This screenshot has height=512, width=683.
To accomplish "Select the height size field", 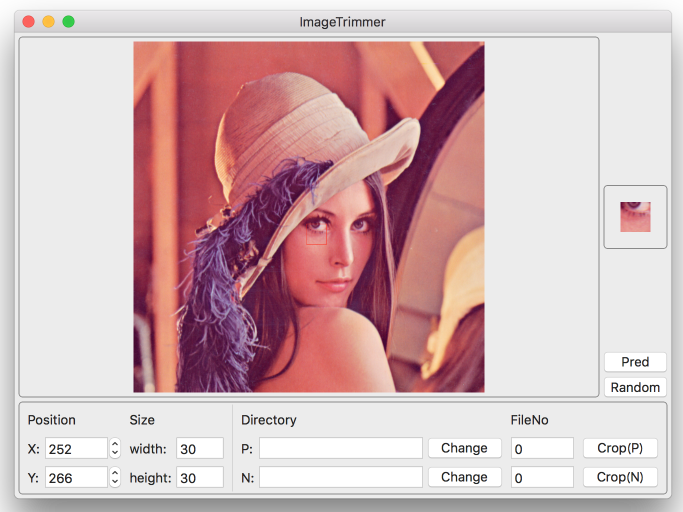I will click(200, 478).
